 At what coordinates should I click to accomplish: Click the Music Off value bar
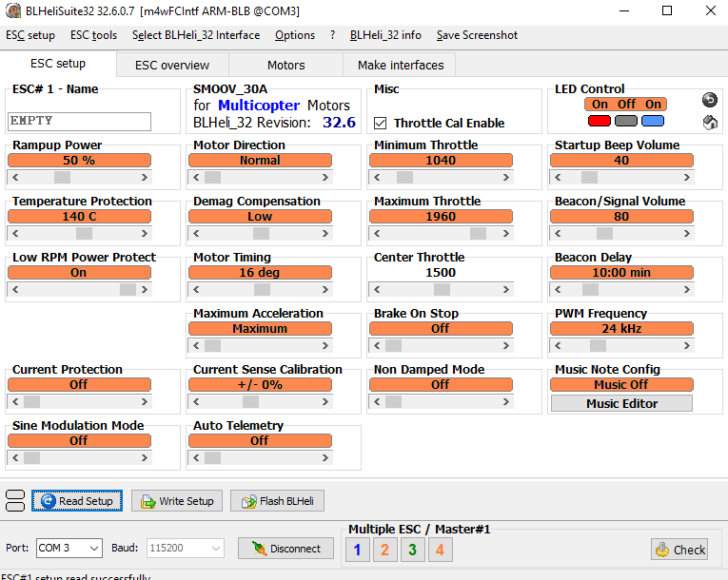[x=621, y=385]
